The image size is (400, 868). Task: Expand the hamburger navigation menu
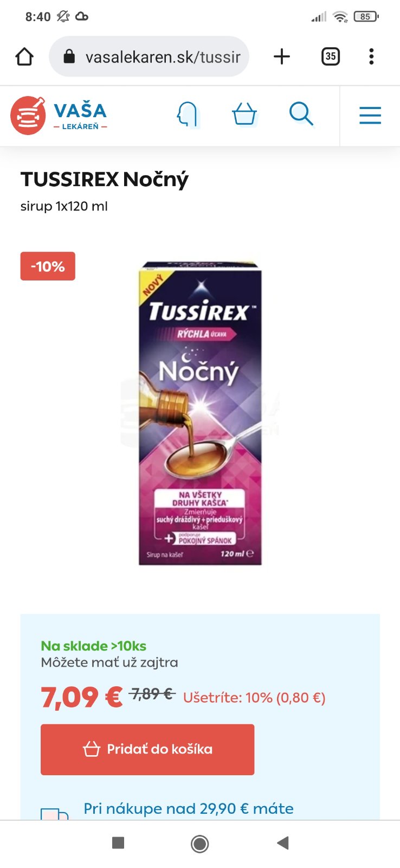coord(370,115)
